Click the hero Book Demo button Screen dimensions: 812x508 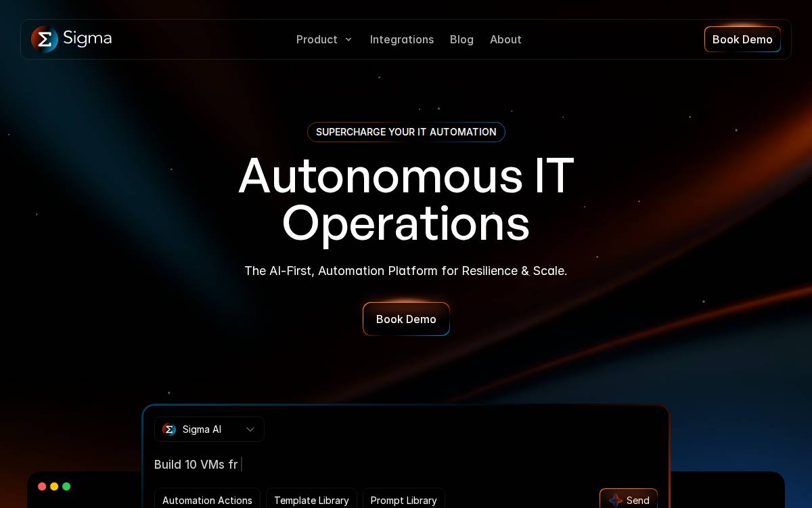[406, 319]
